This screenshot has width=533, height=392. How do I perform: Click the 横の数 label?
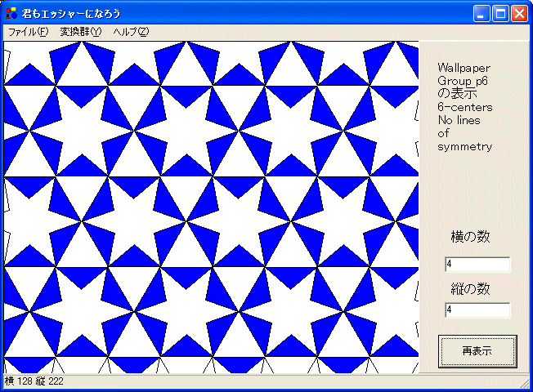pos(470,236)
